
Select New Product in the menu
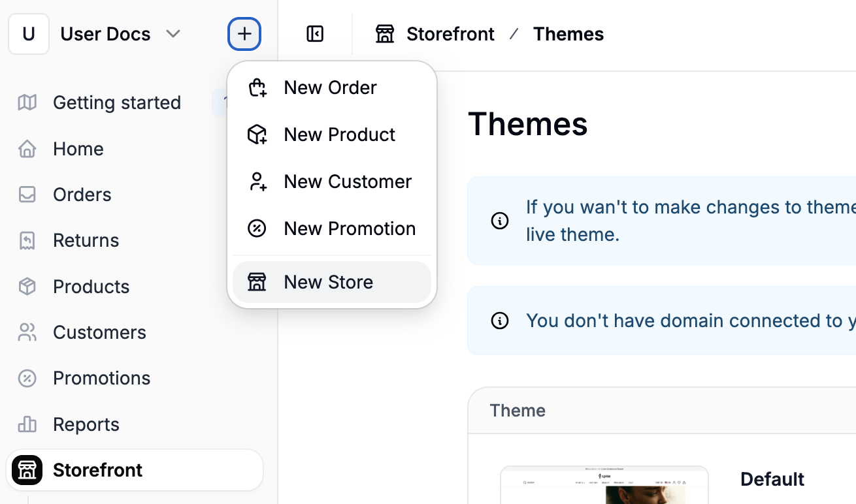pos(339,134)
